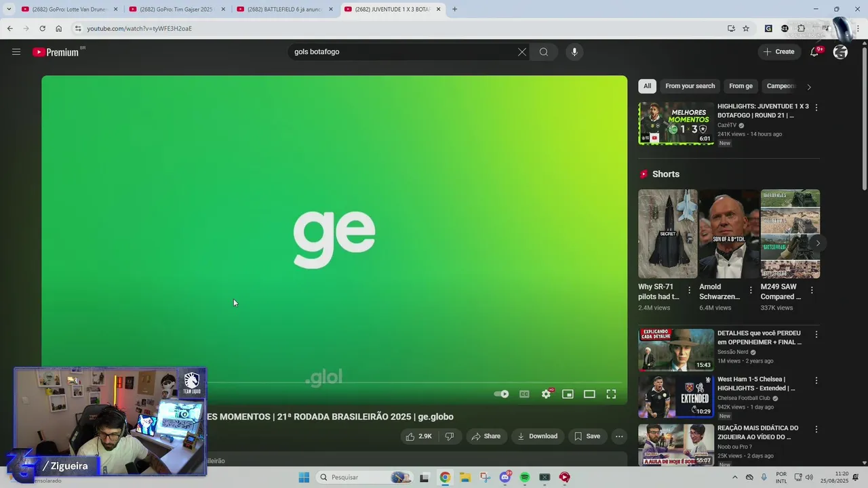
Task: Open Discord from the taskbar
Action: pos(505,477)
